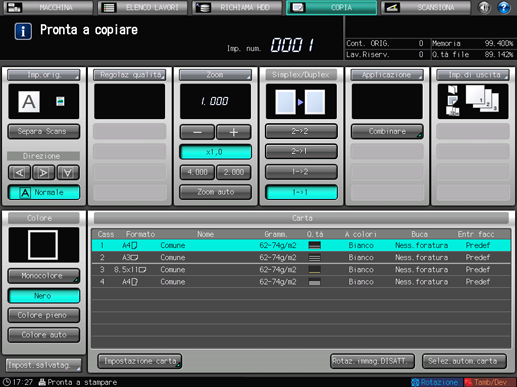Toggle Rotaz.immag.DISATT. button

click(x=372, y=361)
